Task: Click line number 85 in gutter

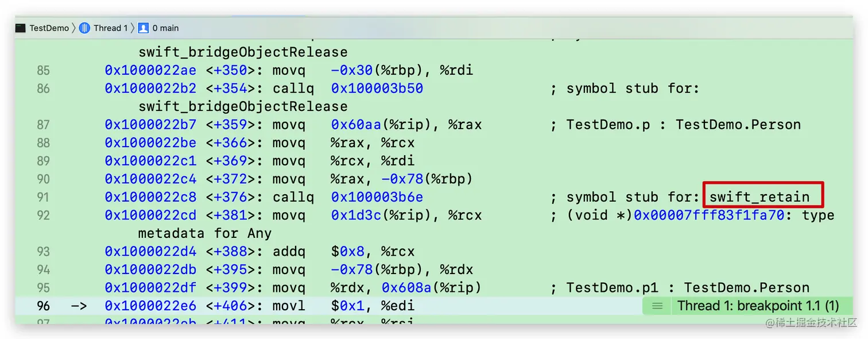Action: (x=43, y=71)
